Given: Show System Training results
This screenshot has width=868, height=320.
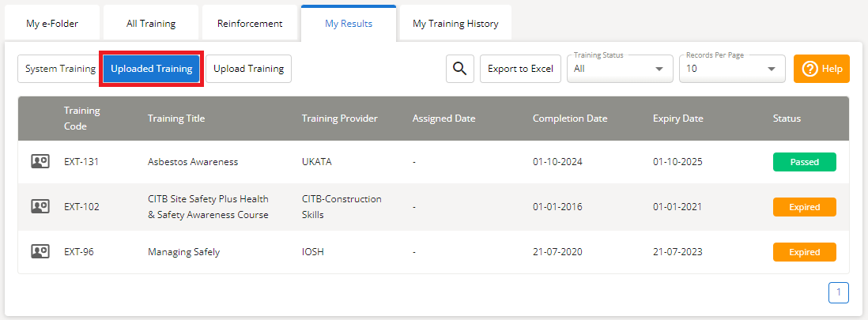Looking at the screenshot, I should coord(60,69).
